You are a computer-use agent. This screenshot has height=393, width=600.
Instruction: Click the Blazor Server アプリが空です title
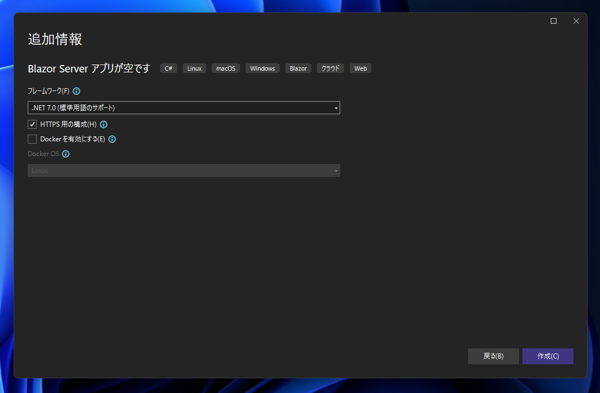point(89,69)
